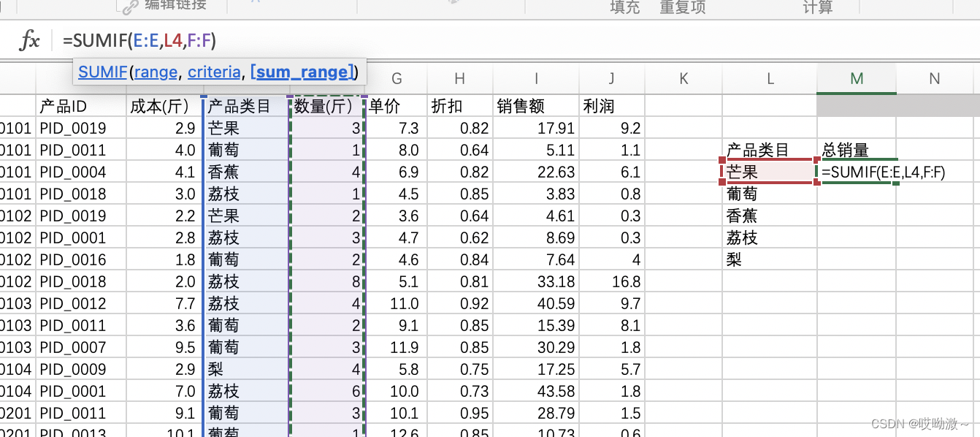Select the discount cell 0.73

coord(459,391)
